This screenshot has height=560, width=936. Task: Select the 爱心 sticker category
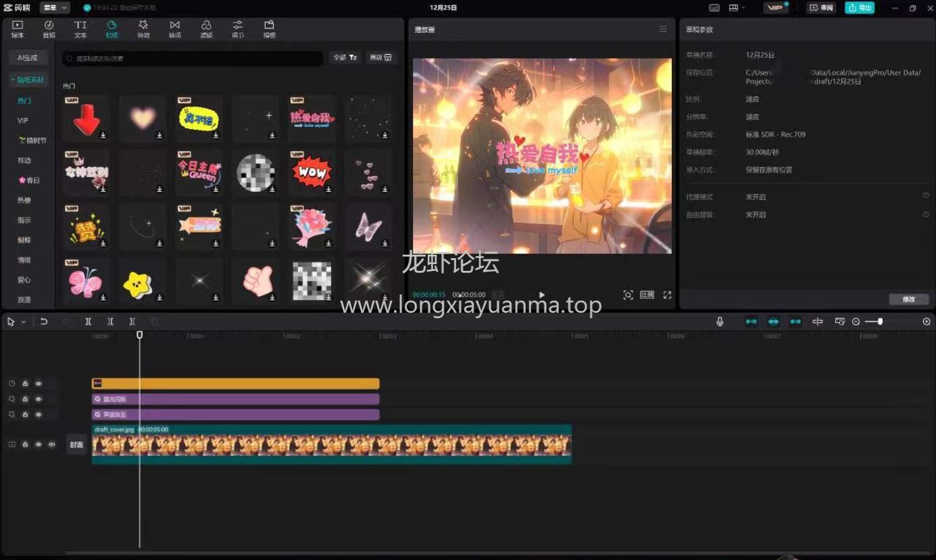tap(24, 280)
